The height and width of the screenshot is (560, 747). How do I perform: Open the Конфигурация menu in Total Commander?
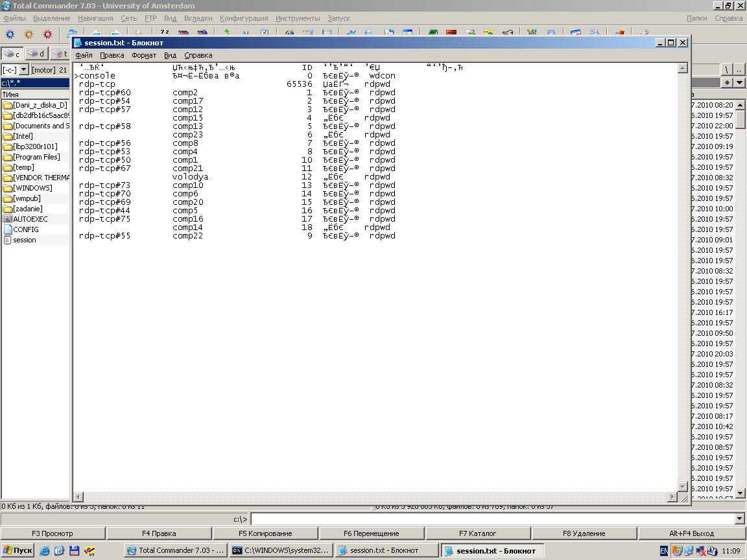[244, 18]
